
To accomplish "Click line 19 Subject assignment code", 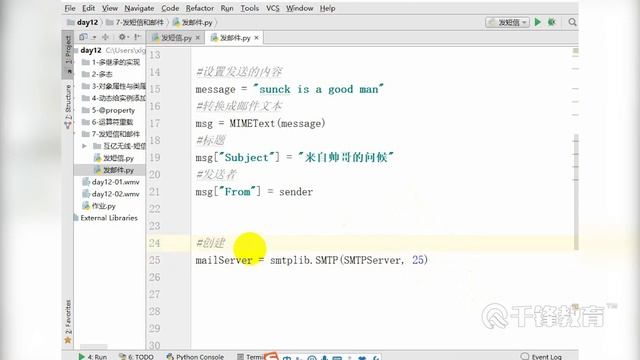I will tap(294, 157).
